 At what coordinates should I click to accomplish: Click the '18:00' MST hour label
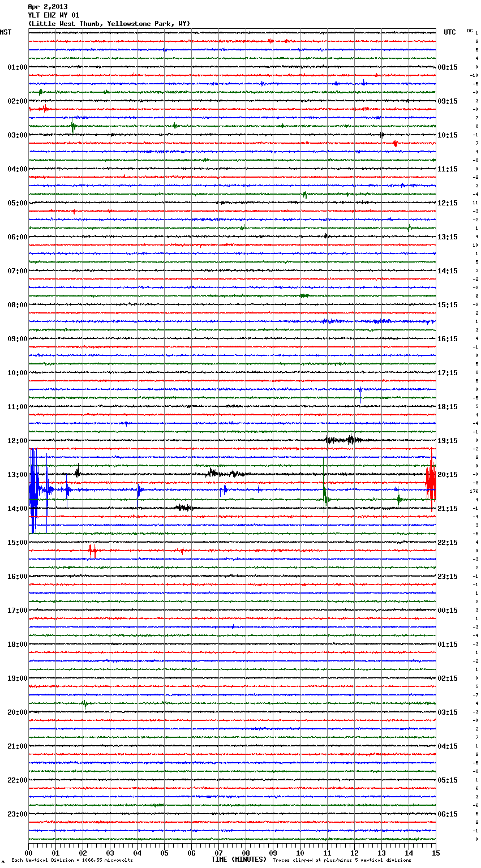(x=17, y=644)
